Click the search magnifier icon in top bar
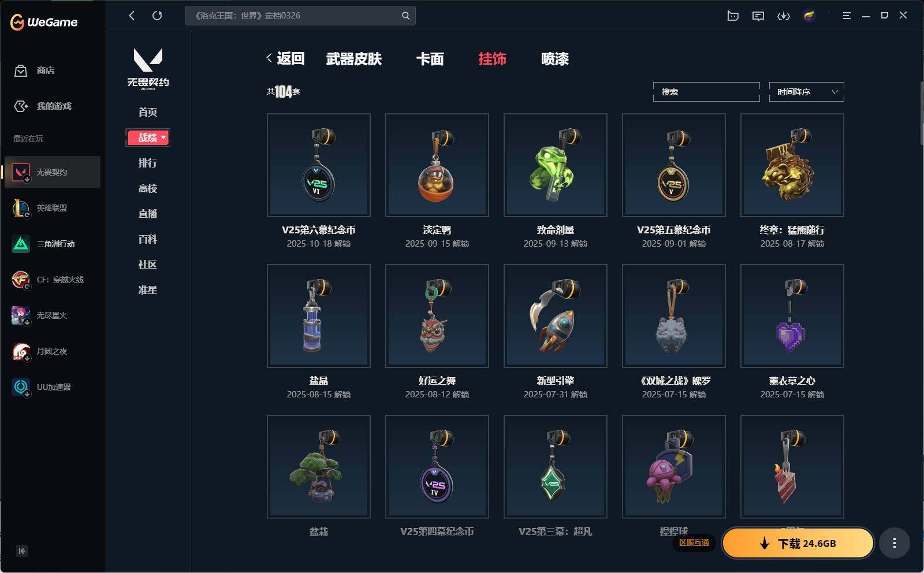 click(405, 16)
